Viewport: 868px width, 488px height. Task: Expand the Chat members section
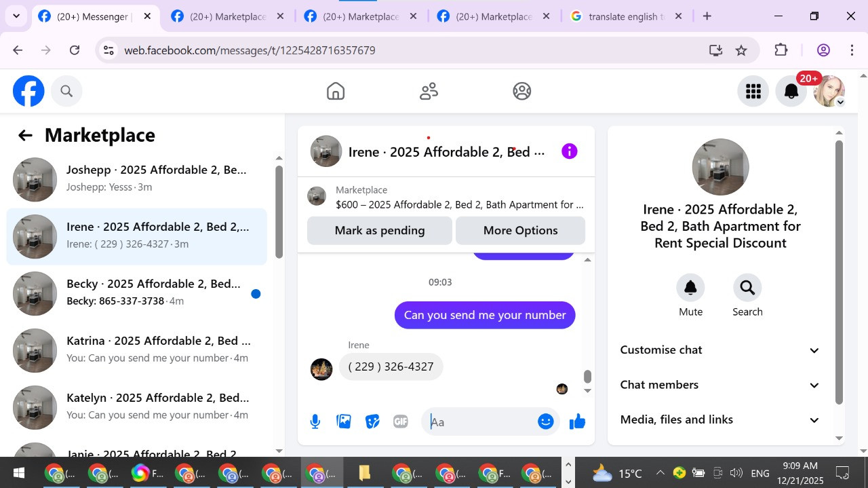tap(720, 385)
